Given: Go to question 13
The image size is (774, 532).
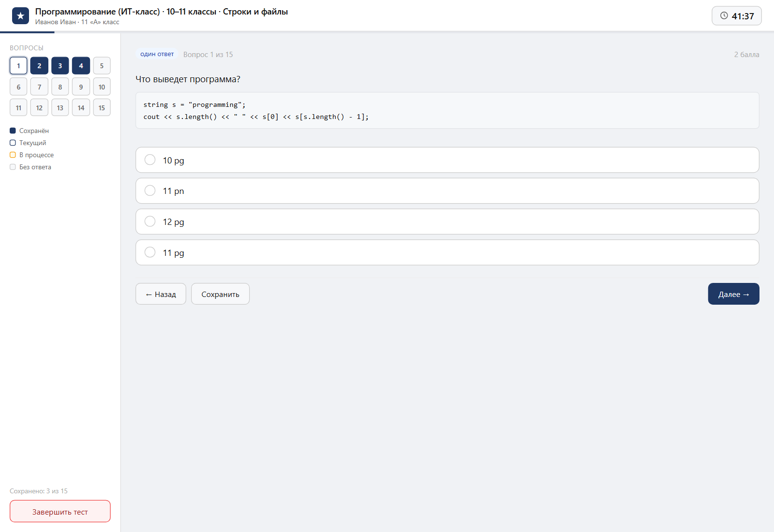Looking at the screenshot, I should click(x=60, y=108).
